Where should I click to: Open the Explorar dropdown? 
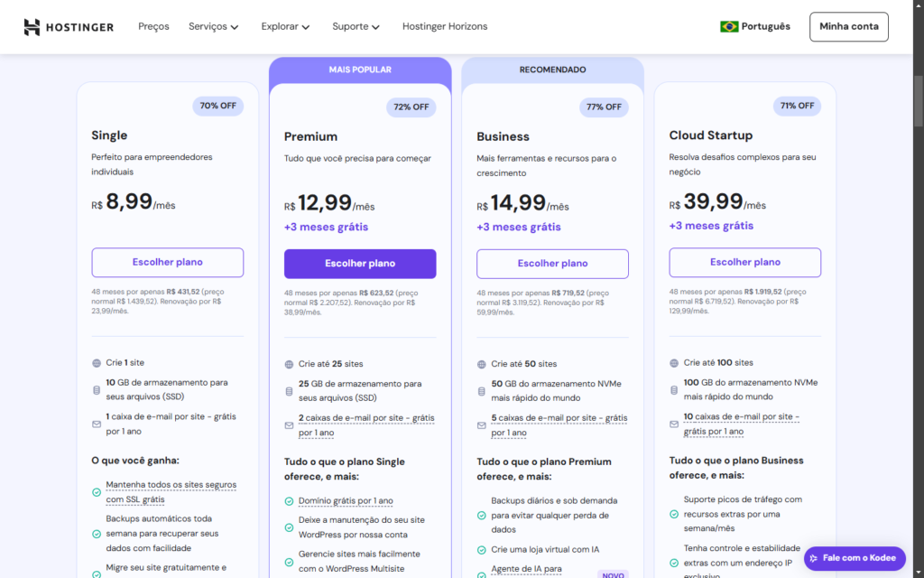(285, 27)
